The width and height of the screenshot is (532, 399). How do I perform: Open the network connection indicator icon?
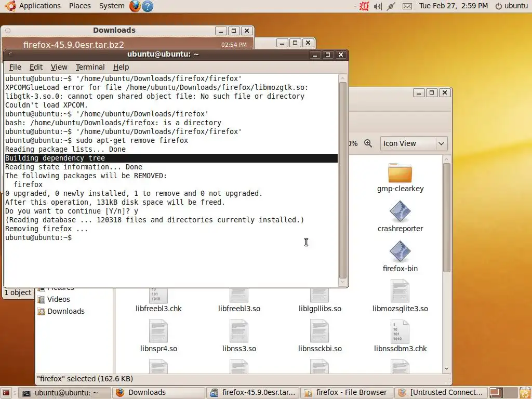point(391,6)
